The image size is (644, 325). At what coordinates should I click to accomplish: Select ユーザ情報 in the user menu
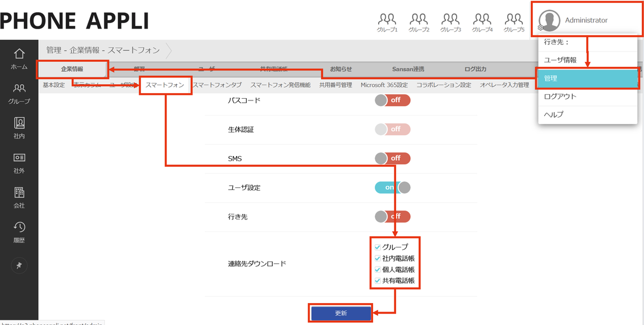point(588,60)
